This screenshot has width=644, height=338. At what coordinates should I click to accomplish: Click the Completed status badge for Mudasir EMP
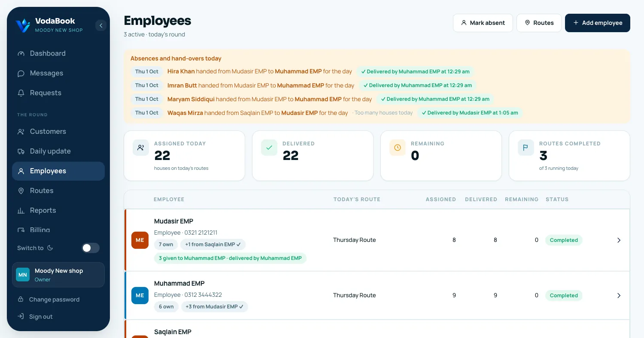[x=564, y=240]
